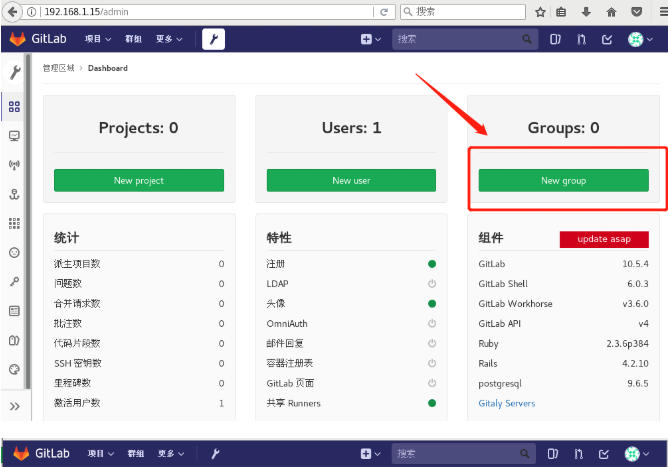Click the update asap red badge
The height and width of the screenshot is (467, 668).
click(604, 239)
